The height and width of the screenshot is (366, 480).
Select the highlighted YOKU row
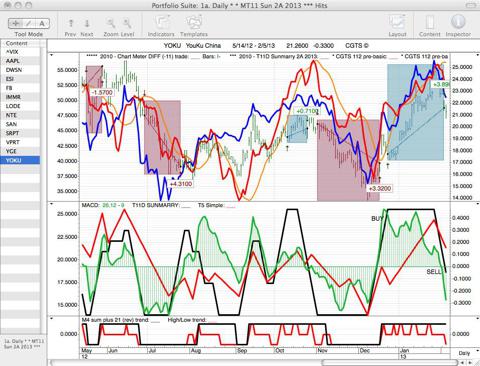tap(21, 160)
